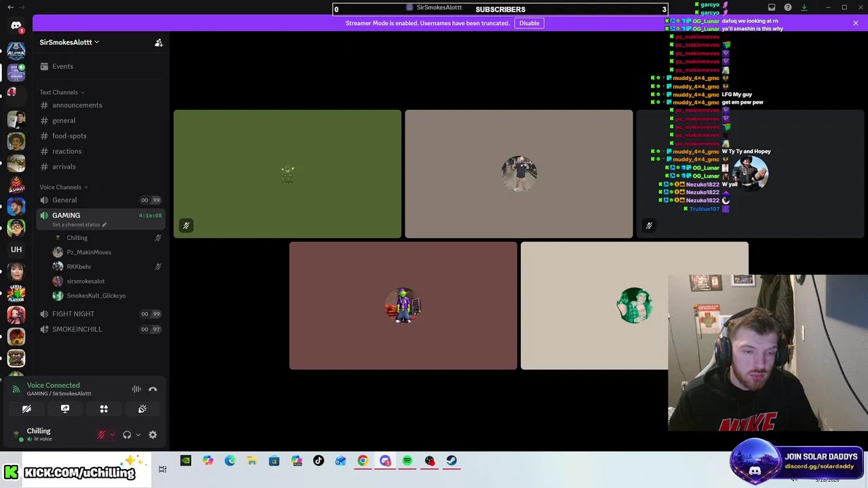Screen dimensions: 868x488
Task: Focus the green video tile in call grid
Action: tap(288, 174)
